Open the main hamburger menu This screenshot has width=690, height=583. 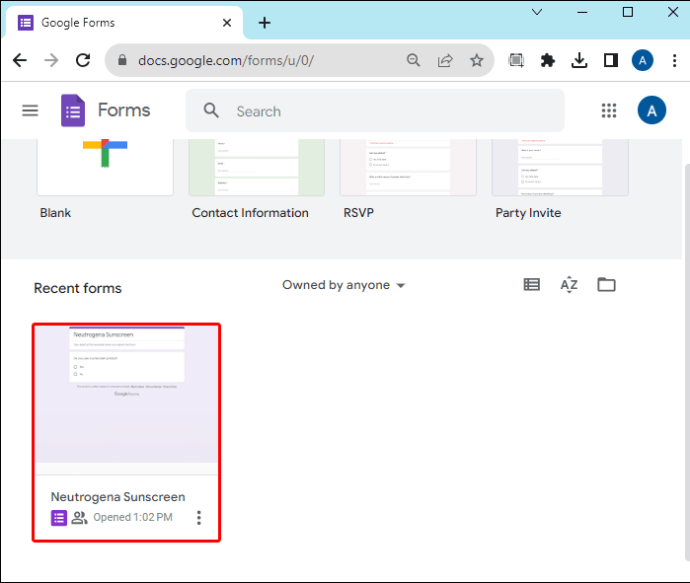[x=30, y=110]
